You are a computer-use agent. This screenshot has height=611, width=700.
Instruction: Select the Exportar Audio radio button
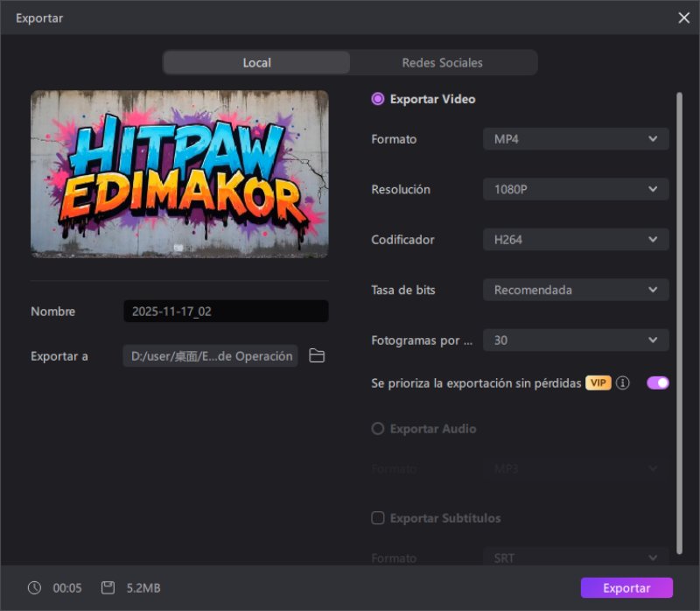pos(378,429)
